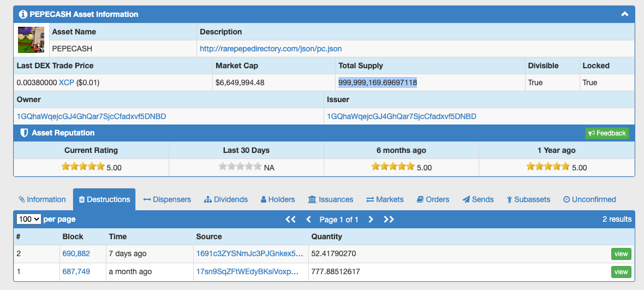Jump to the first page double-left arrow

[x=291, y=220]
